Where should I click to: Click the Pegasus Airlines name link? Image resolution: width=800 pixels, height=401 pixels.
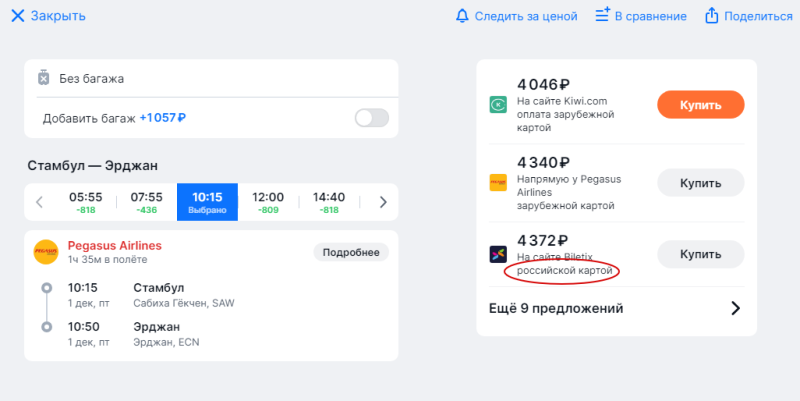tap(114, 246)
